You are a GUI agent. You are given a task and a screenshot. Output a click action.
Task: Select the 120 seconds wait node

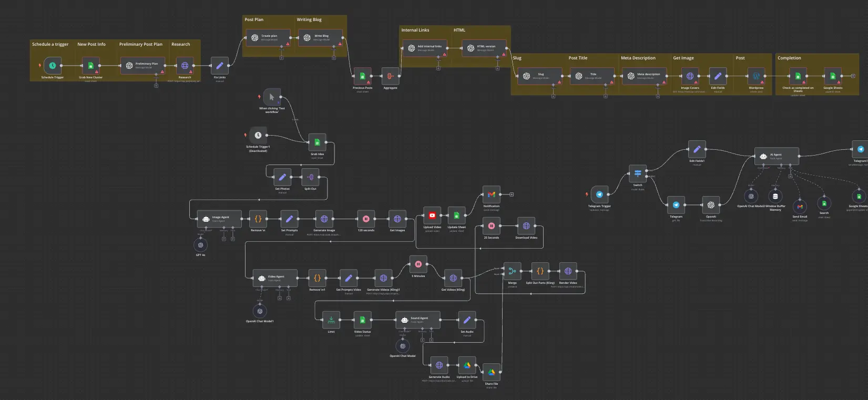pyautogui.click(x=366, y=219)
